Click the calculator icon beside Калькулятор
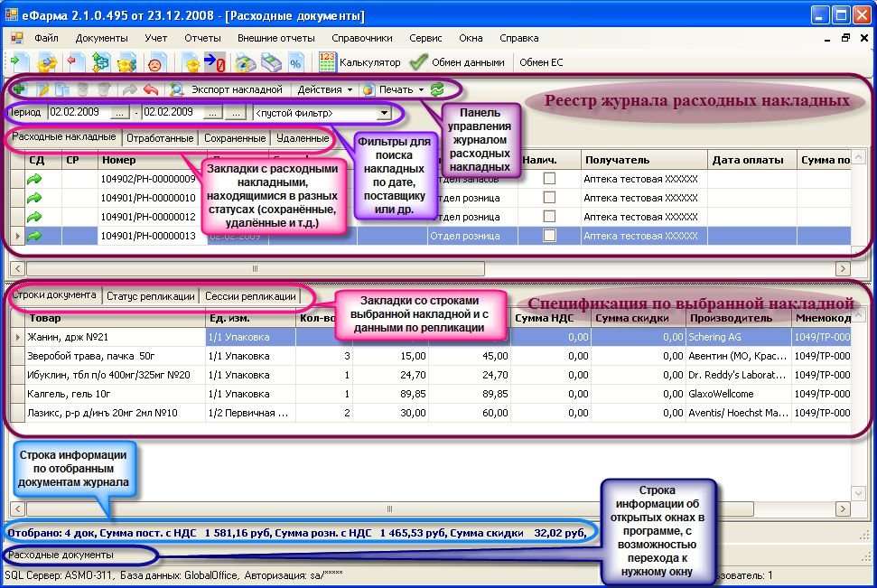This screenshot has width=877, height=588. pos(327,62)
